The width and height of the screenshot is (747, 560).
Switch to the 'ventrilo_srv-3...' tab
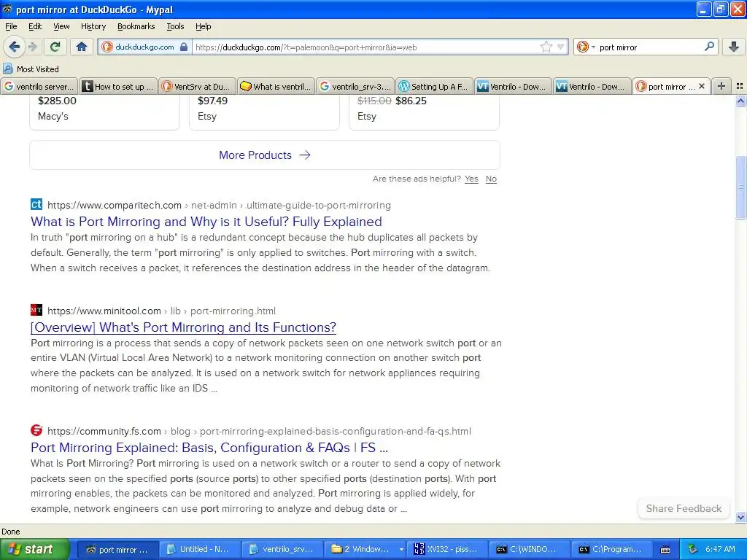355,86
